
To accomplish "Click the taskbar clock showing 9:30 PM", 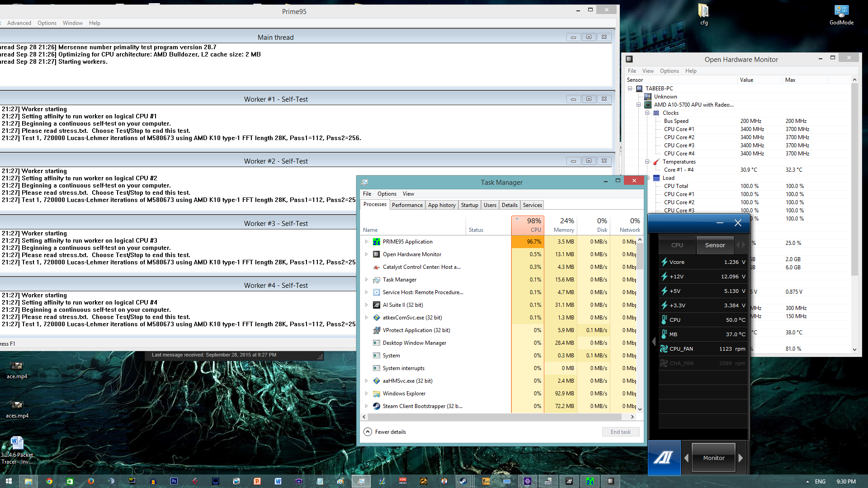I will pos(846,482).
